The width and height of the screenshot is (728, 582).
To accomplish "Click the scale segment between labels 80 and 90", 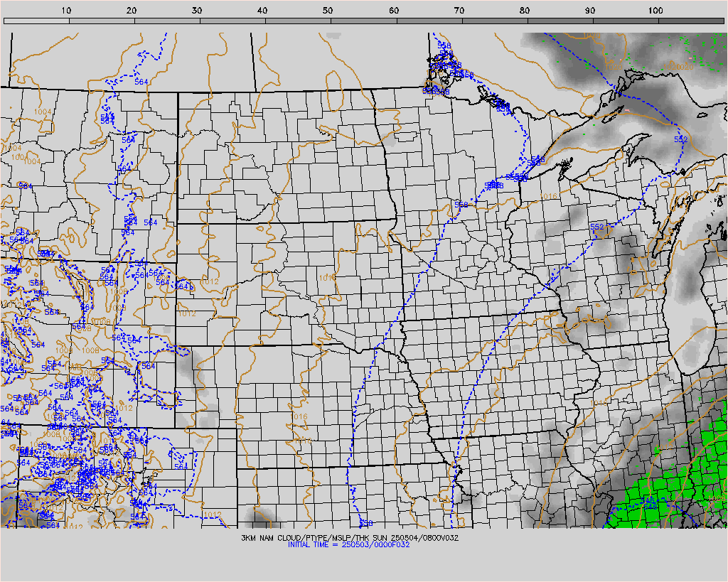I will (560, 21).
